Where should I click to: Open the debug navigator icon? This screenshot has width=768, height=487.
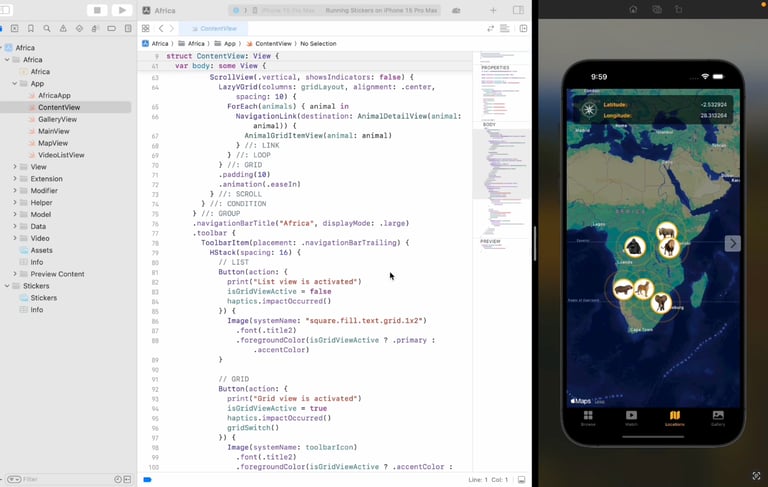(x=95, y=29)
